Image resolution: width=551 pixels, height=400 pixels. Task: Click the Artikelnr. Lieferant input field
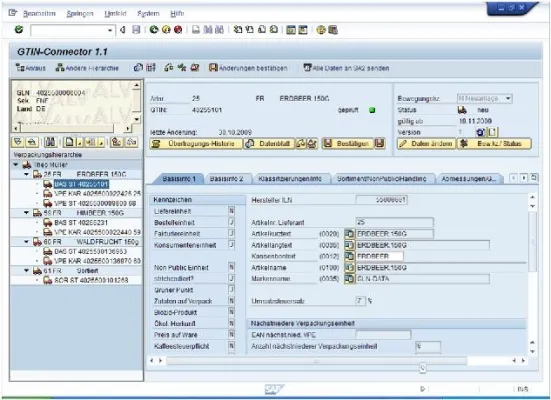(395, 222)
